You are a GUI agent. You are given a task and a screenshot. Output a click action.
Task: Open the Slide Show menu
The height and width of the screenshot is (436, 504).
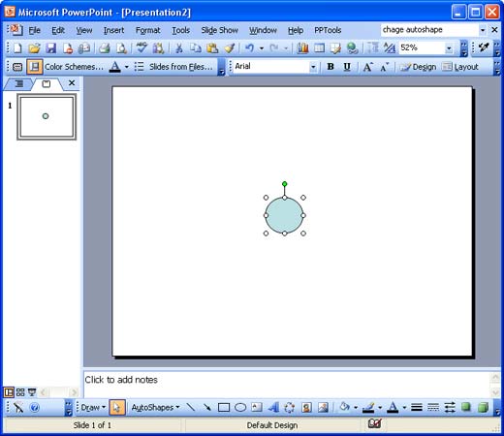[219, 30]
